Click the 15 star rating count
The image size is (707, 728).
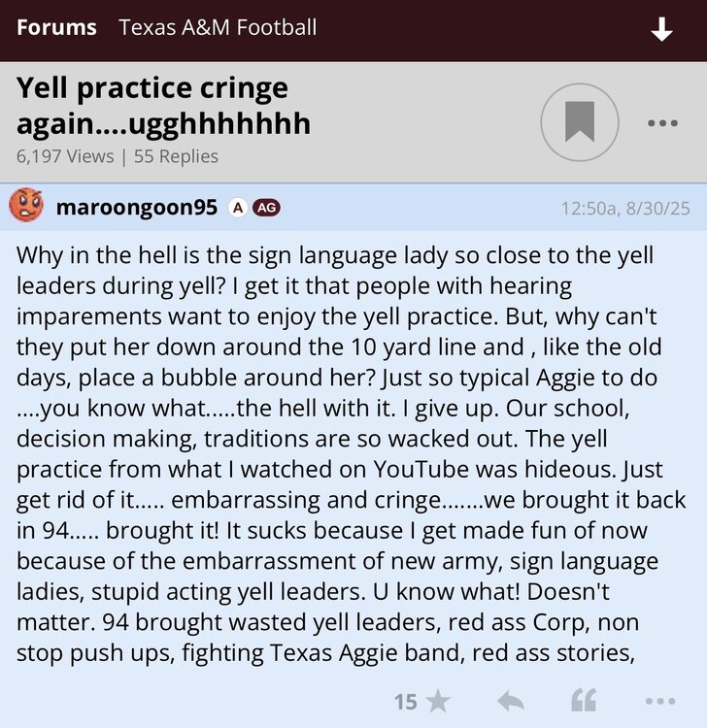coord(405,701)
